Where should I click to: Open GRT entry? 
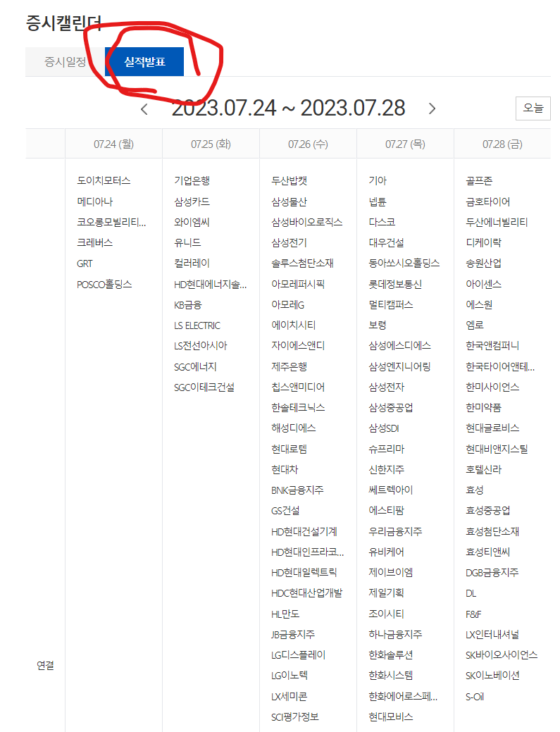pos(85,263)
